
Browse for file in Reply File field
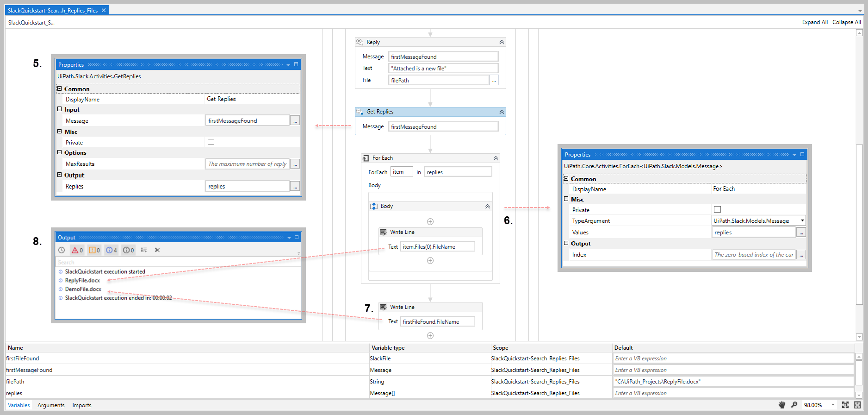[494, 80]
